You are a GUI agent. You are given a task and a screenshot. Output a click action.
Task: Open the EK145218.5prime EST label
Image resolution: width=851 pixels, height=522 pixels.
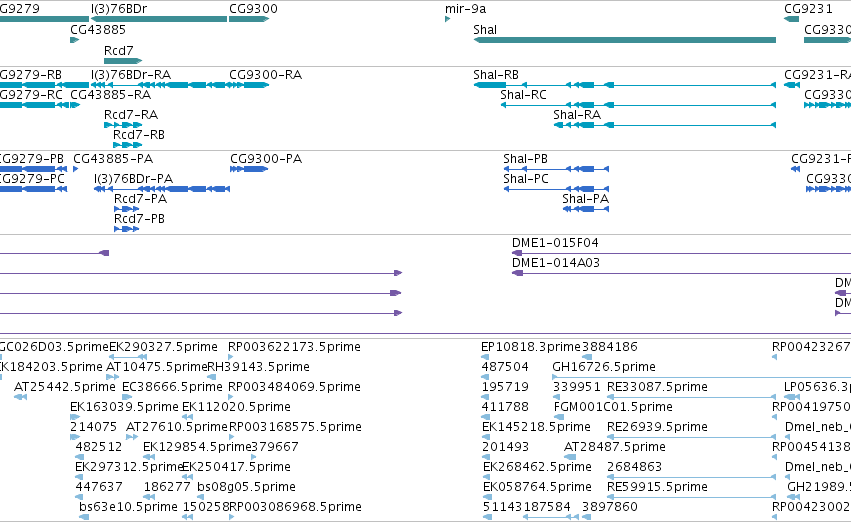click(x=536, y=427)
